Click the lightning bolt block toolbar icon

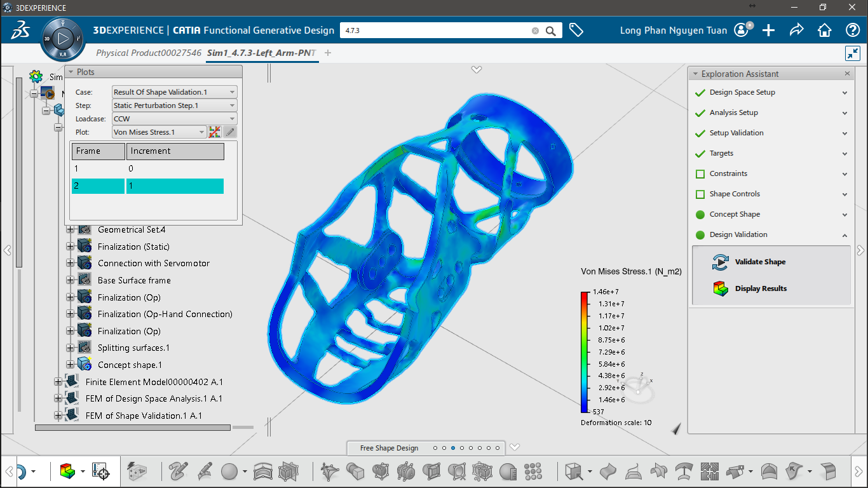click(x=137, y=471)
